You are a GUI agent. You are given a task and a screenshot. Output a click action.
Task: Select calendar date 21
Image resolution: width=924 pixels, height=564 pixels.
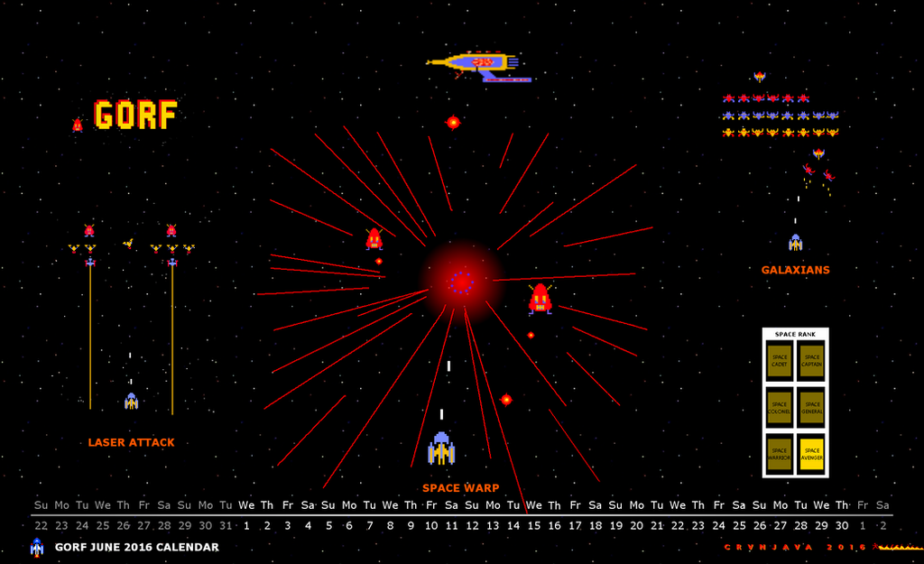[x=657, y=526]
